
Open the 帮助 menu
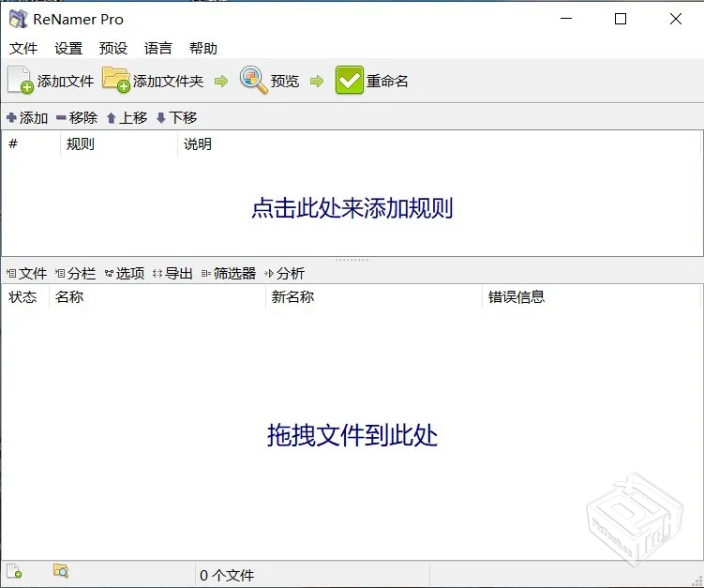tap(202, 48)
